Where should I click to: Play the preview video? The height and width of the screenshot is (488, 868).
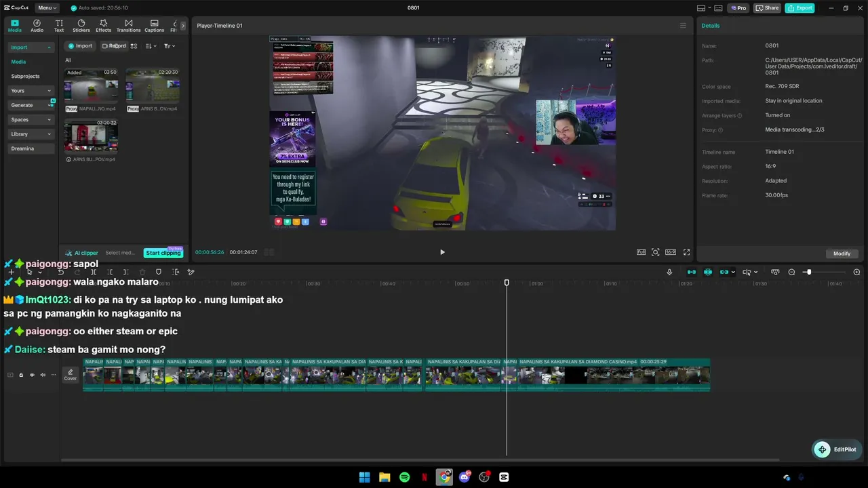coord(442,252)
